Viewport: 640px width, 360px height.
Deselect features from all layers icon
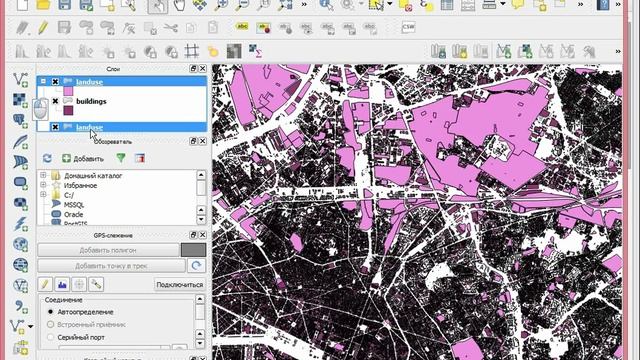(406, 5)
